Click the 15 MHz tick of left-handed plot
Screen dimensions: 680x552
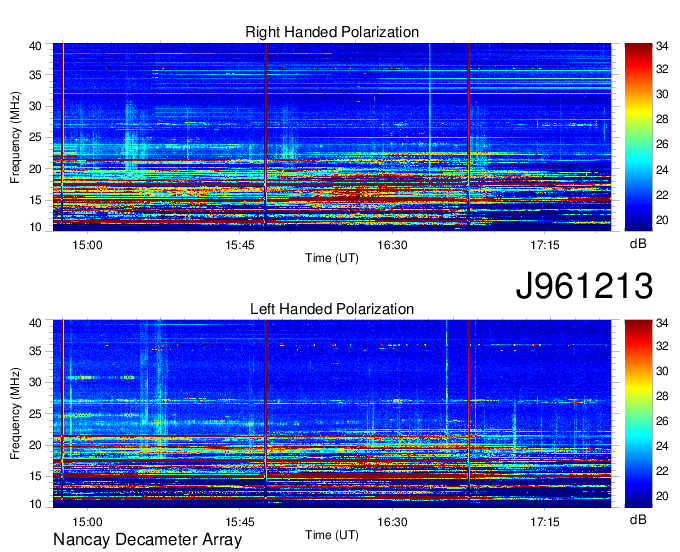[36, 476]
